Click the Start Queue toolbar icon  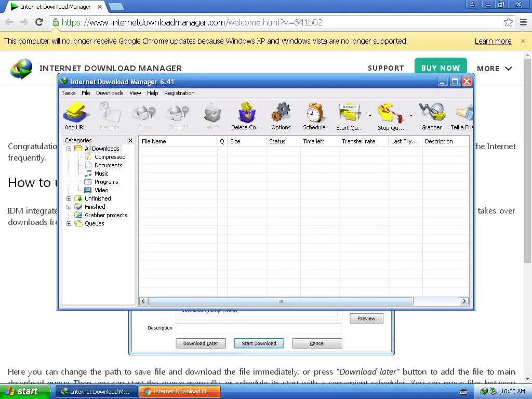pos(350,116)
